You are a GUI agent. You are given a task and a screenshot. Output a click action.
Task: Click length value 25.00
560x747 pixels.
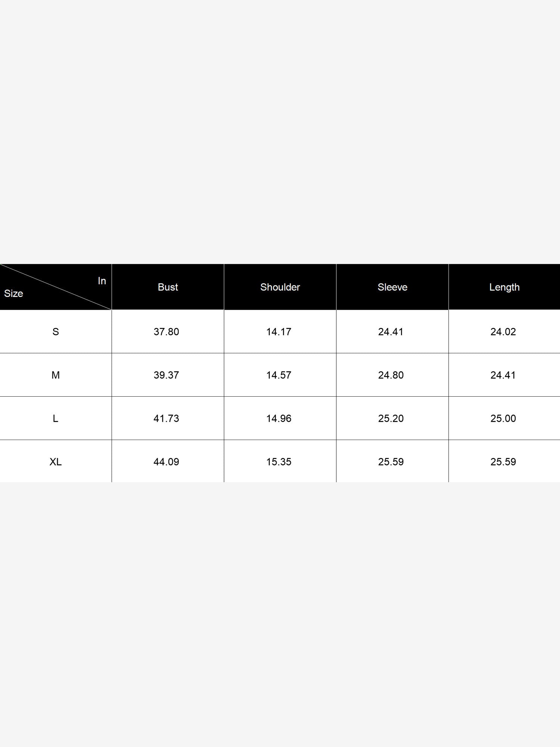click(x=503, y=418)
